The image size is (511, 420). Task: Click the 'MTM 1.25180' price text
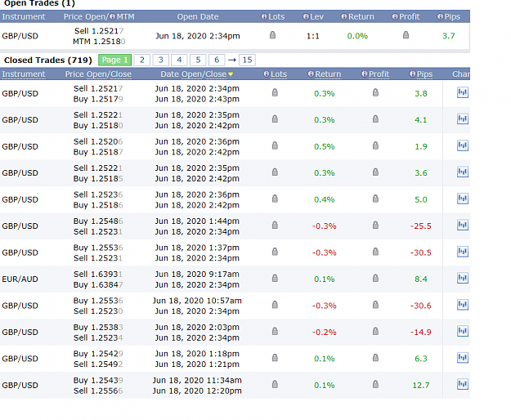[99, 42]
